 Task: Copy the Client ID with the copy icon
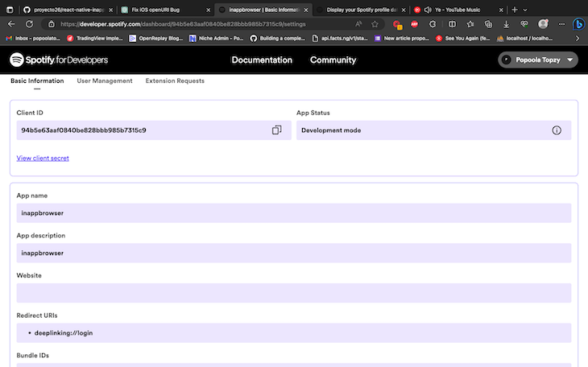[x=276, y=130]
